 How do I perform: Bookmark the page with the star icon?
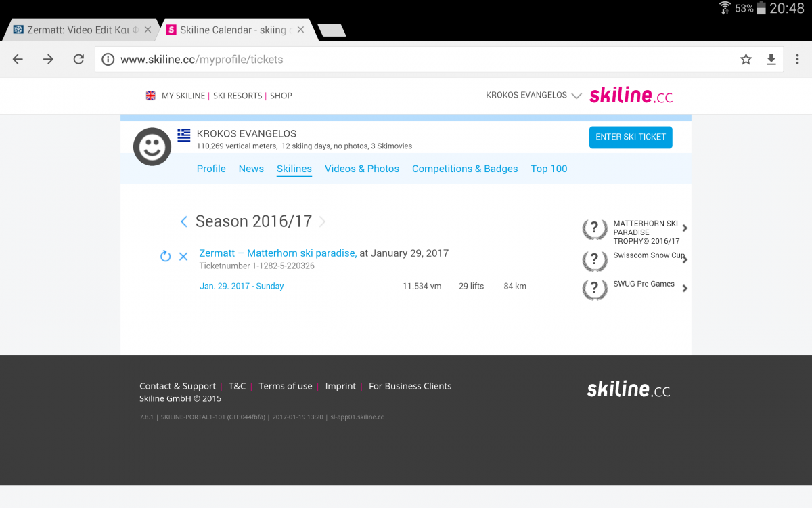[x=746, y=59]
